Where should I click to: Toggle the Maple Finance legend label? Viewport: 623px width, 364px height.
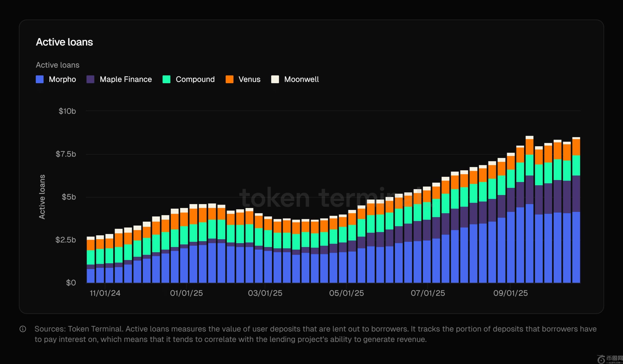click(x=126, y=79)
